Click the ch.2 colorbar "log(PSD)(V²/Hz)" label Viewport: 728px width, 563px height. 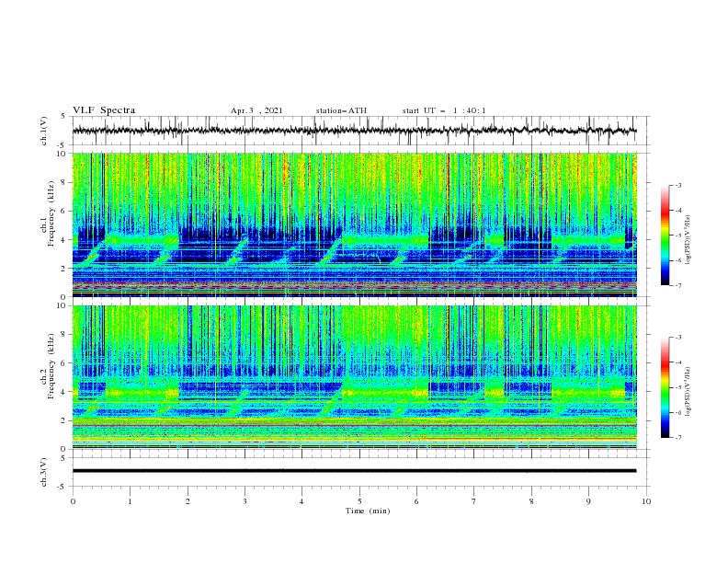click(x=688, y=391)
